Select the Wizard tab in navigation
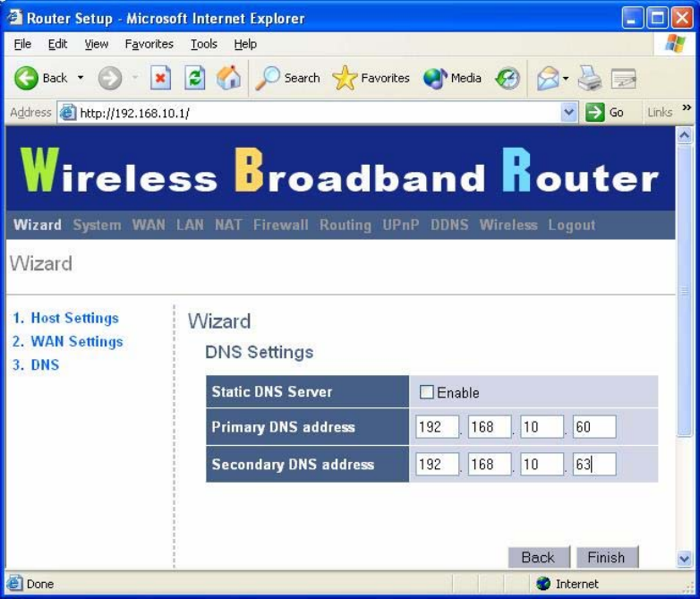This screenshot has width=700, height=599. tap(37, 225)
